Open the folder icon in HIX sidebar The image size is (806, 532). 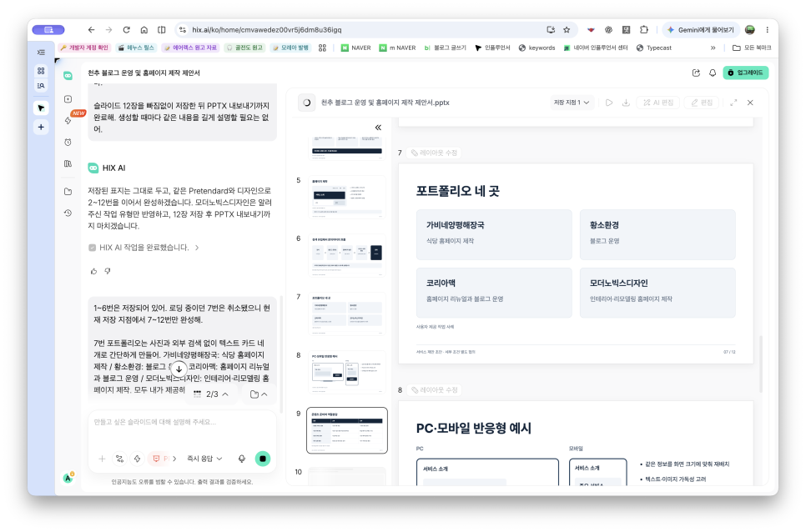(68, 192)
